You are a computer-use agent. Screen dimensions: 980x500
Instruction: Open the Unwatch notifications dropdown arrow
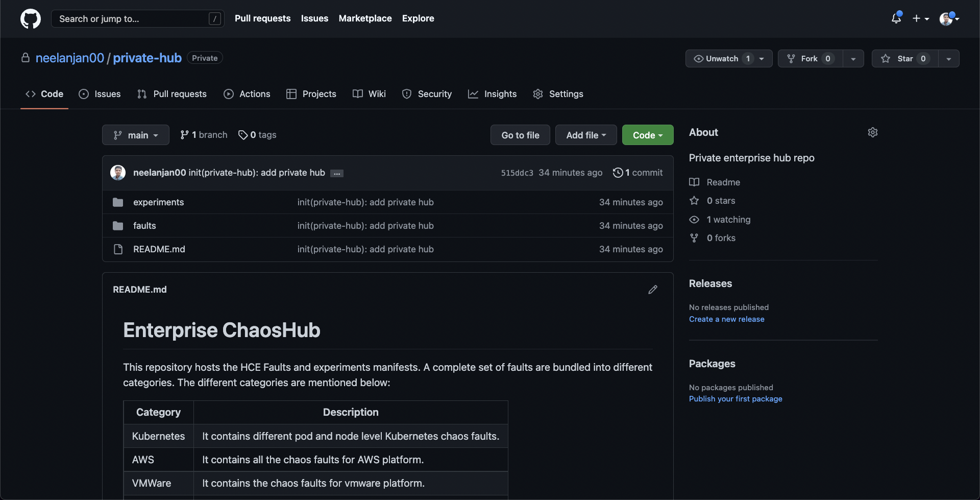[762, 59]
